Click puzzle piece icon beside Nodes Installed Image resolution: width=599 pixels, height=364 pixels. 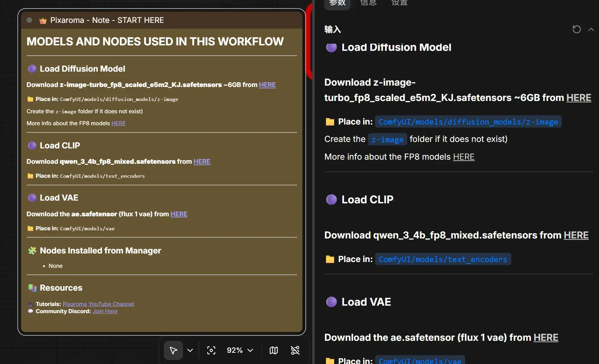coord(32,250)
